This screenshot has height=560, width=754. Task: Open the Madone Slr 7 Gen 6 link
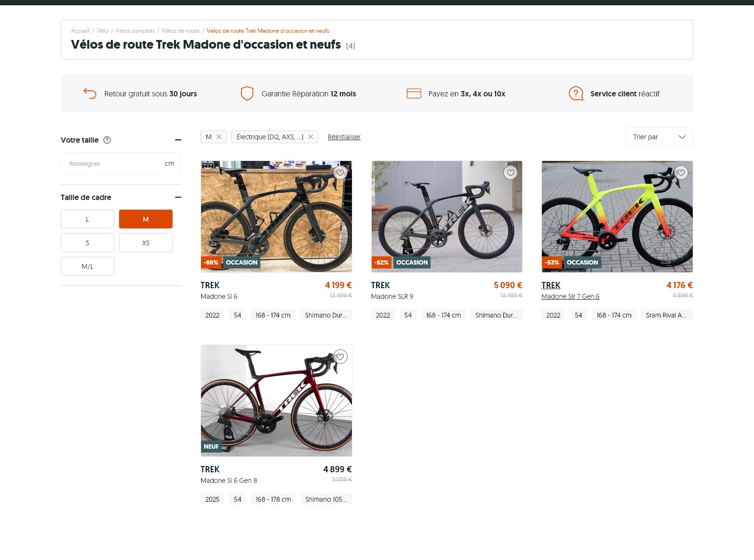570,296
